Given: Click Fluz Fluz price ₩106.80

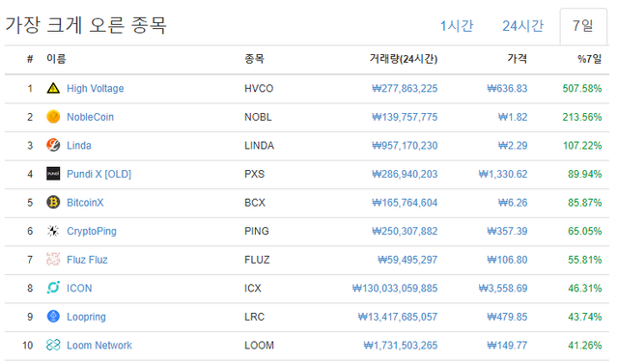Looking at the screenshot, I should point(507,260).
